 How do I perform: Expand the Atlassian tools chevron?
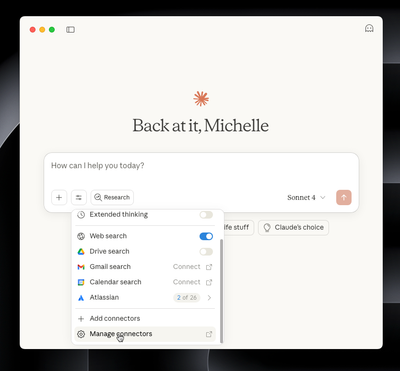[209, 298]
